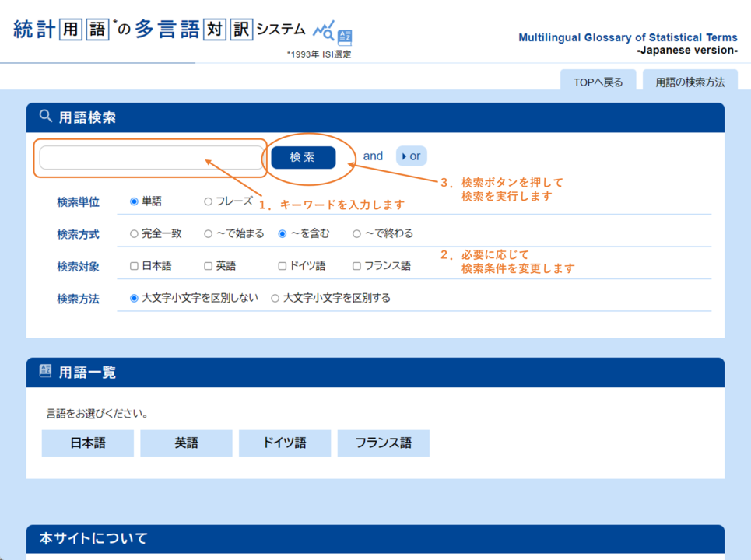Click the magnifier icon beside 用語検索 heading
This screenshot has width=751, height=560.
46,117
